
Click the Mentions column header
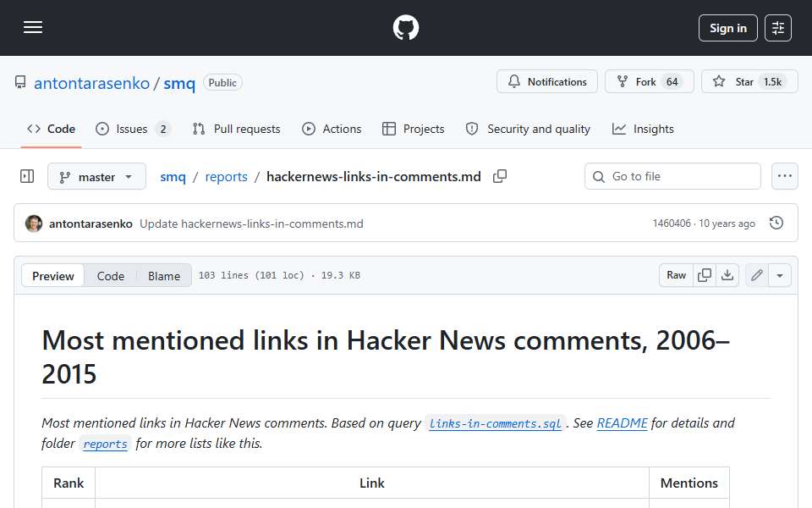[x=689, y=483]
